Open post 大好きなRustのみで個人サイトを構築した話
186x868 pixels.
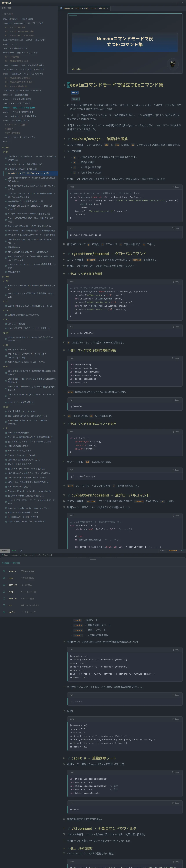[x=28, y=252]
